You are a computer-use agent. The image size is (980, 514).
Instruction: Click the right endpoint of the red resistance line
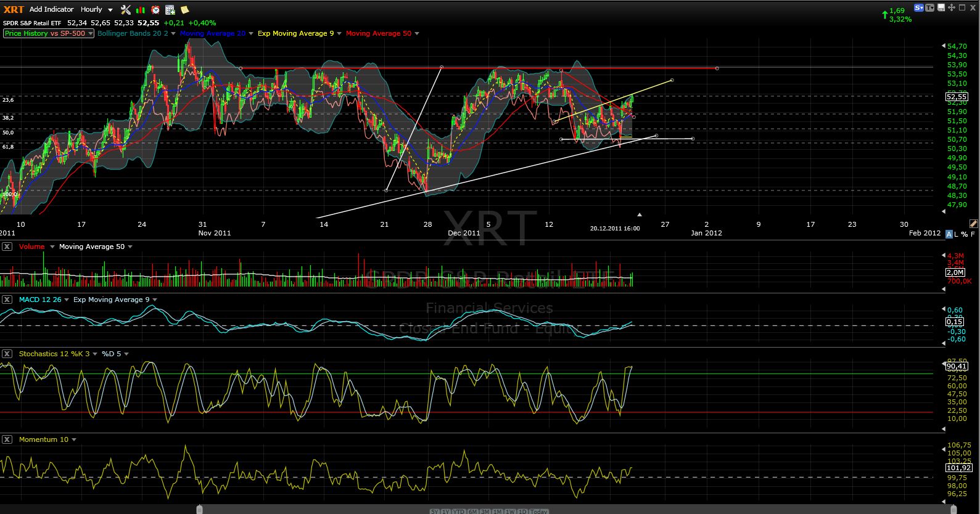717,68
